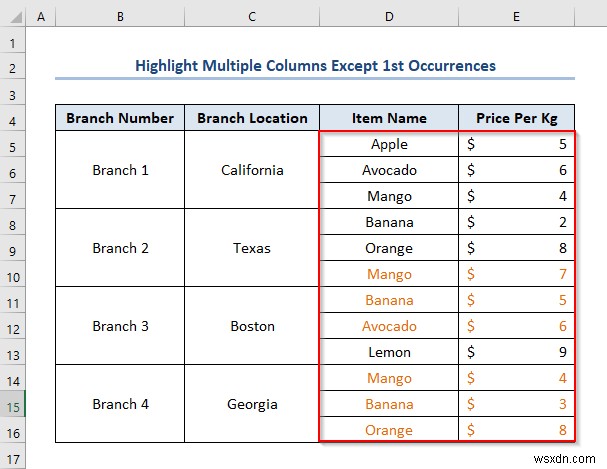
Task: Click row 10 header
Action: [x=13, y=274]
